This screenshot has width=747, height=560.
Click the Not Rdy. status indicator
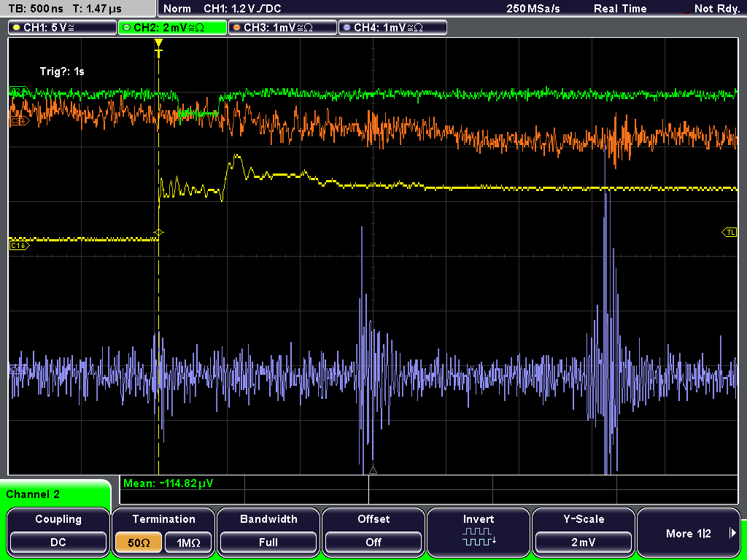(x=716, y=9)
